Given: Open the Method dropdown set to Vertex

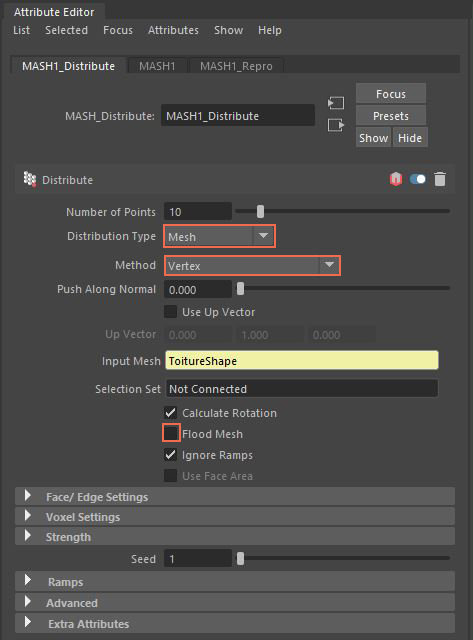Looking at the screenshot, I should 252,266.
